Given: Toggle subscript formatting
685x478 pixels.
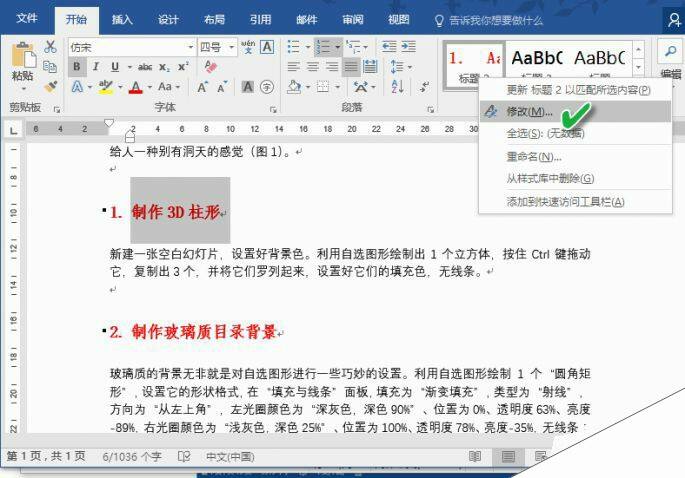Looking at the screenshot, I should pos(164,67).
